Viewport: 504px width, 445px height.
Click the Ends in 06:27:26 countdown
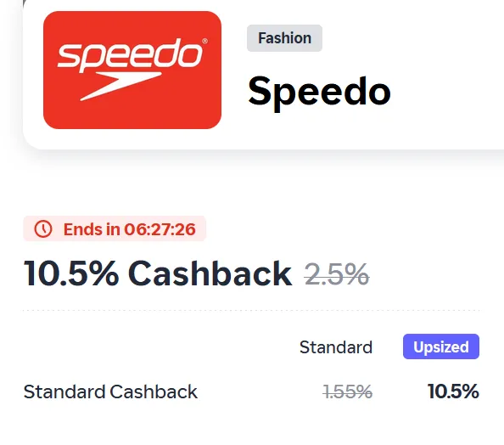click(x=129, y=229)
